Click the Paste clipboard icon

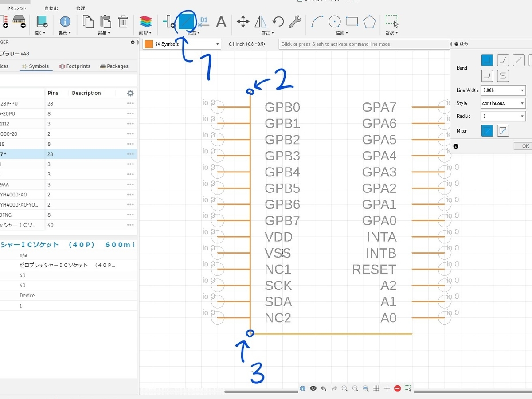coord(106,21)
